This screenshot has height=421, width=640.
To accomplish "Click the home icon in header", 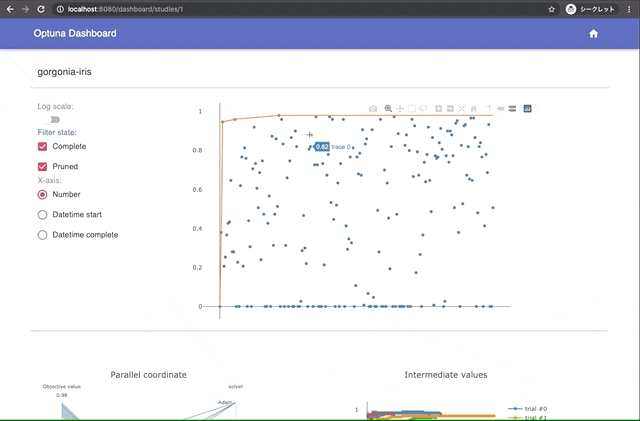I will click(593, 34).
